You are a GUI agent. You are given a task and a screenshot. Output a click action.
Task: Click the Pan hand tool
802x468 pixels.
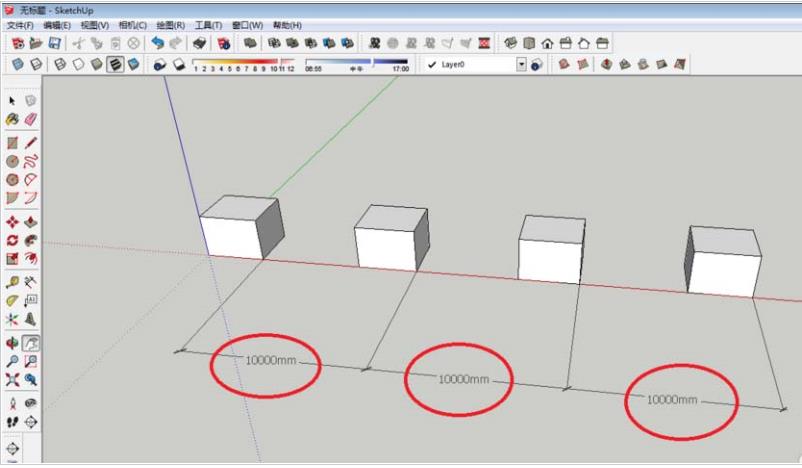[x=31, y=343]
